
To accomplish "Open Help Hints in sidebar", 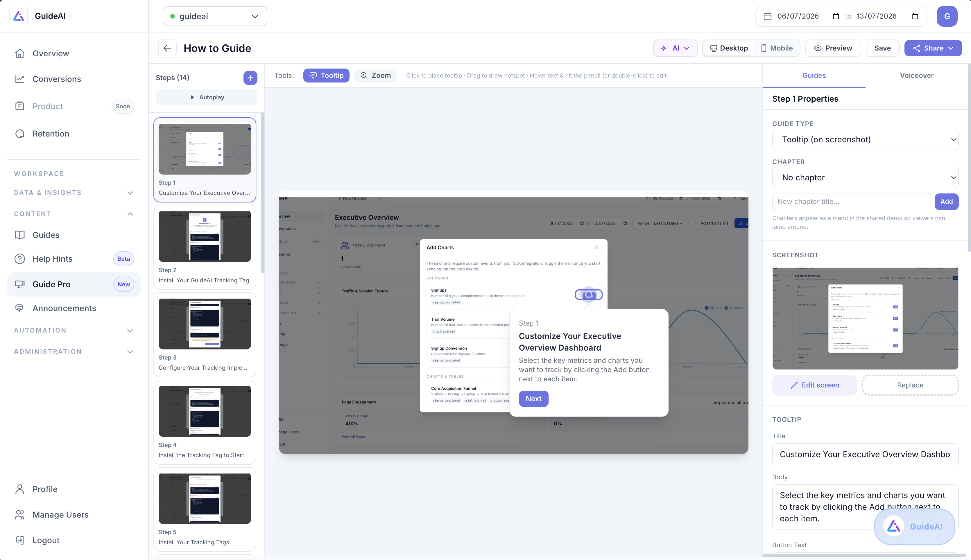I will pos(74,259).
